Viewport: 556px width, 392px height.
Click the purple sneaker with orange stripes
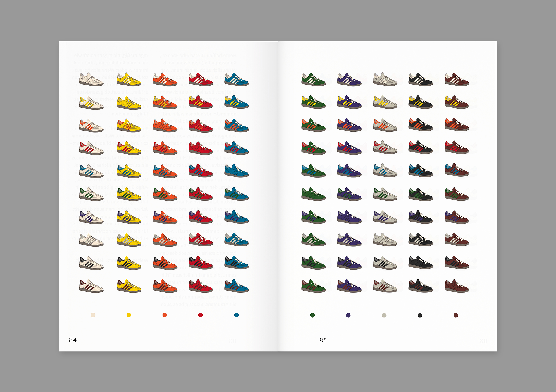[x=350, y=125]
